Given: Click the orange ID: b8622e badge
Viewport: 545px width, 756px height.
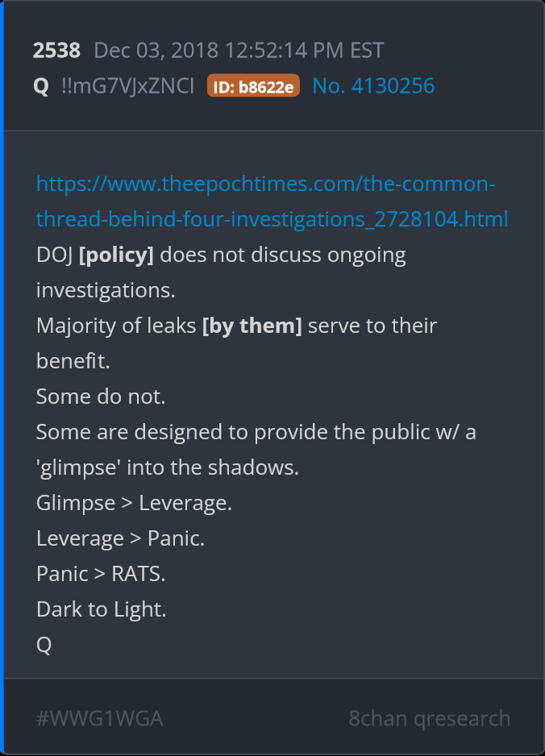Looking at the screenshot, I should coord(253,86).
